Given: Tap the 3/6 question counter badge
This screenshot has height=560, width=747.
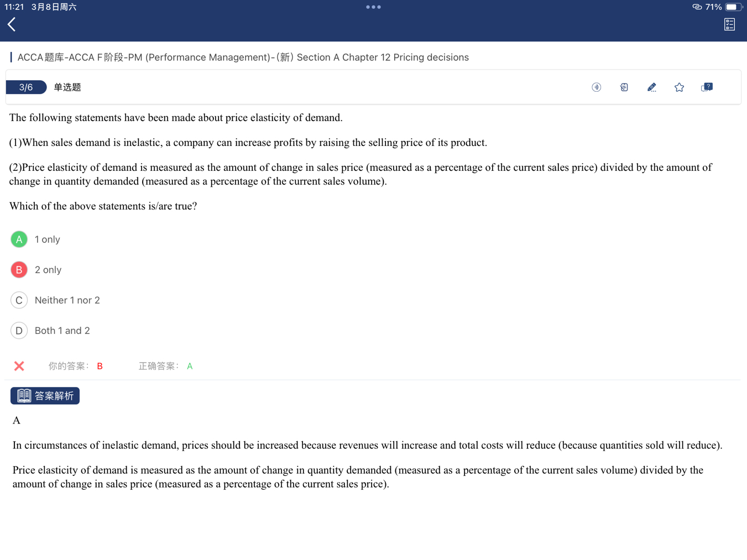Looking at the screenshot, I should pyautogui.click(x=26, y=87).
